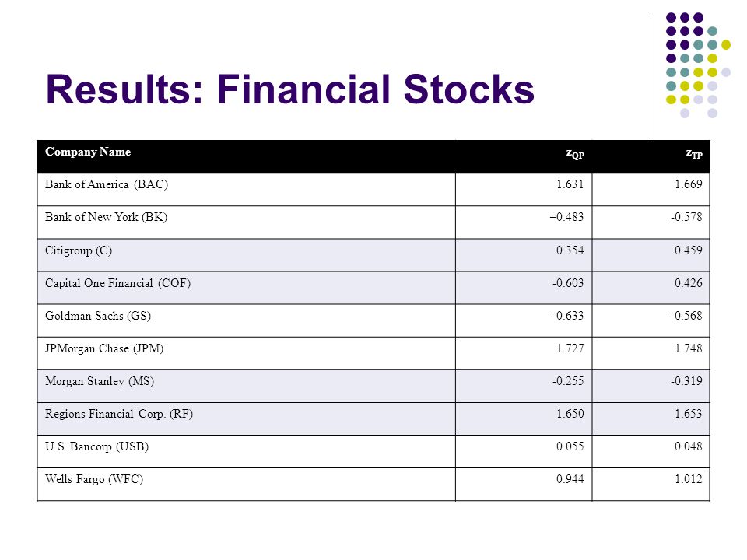The width and height of the screenshot is (747, 560).
Task: Select the JPMorgan Chase (JPM) row
Action: point(373,353)
